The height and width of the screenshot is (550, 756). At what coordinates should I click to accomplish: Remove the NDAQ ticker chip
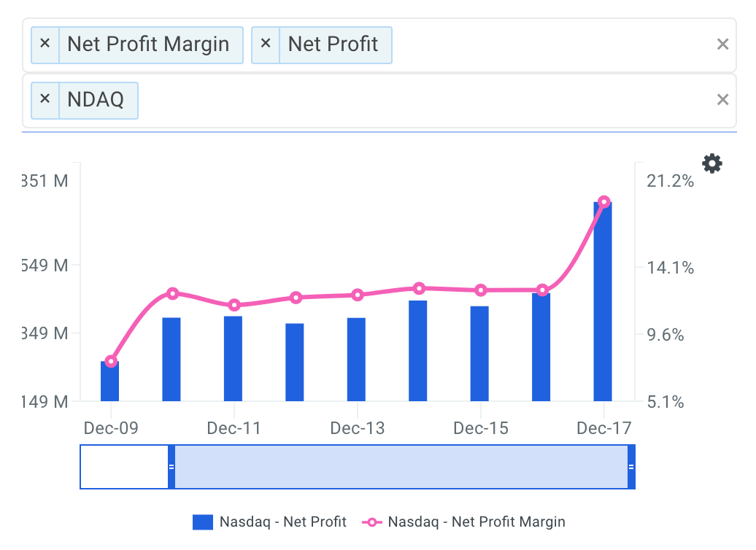tap(45, 100)
